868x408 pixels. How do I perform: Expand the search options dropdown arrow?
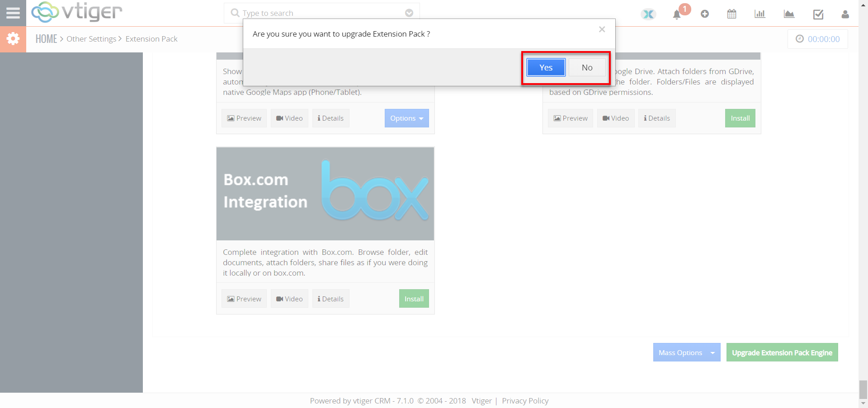pos(409,13)
